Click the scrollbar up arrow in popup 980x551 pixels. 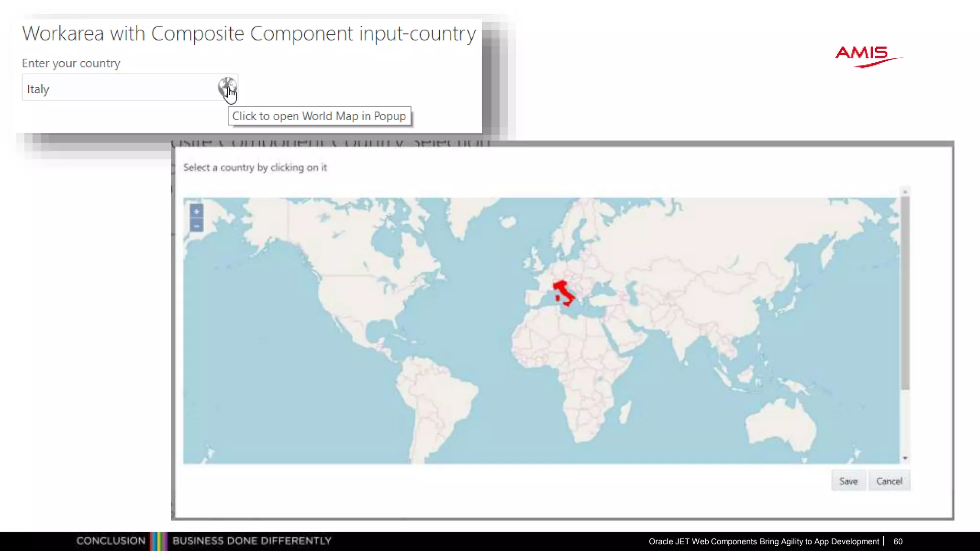(x=905, y=191)
